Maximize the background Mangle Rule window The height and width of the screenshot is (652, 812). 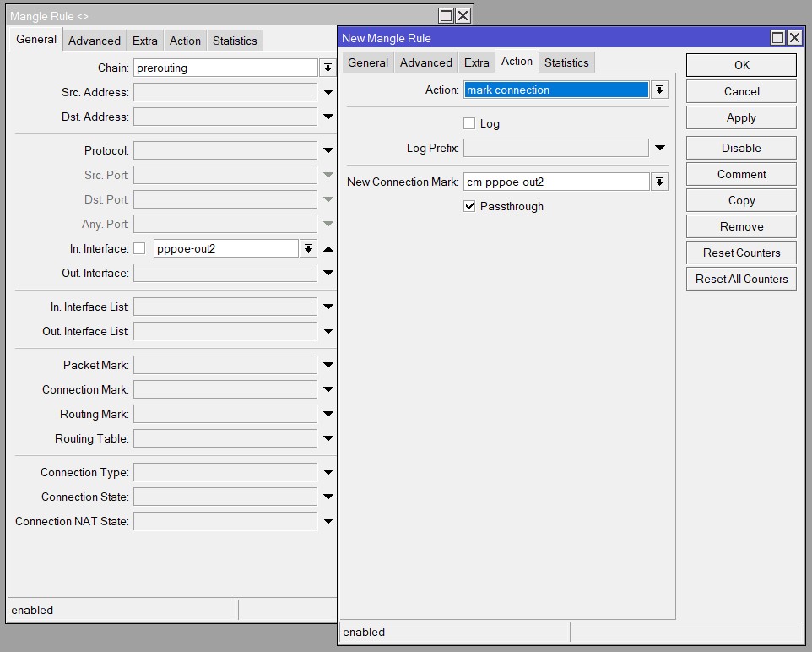[447, 16]
